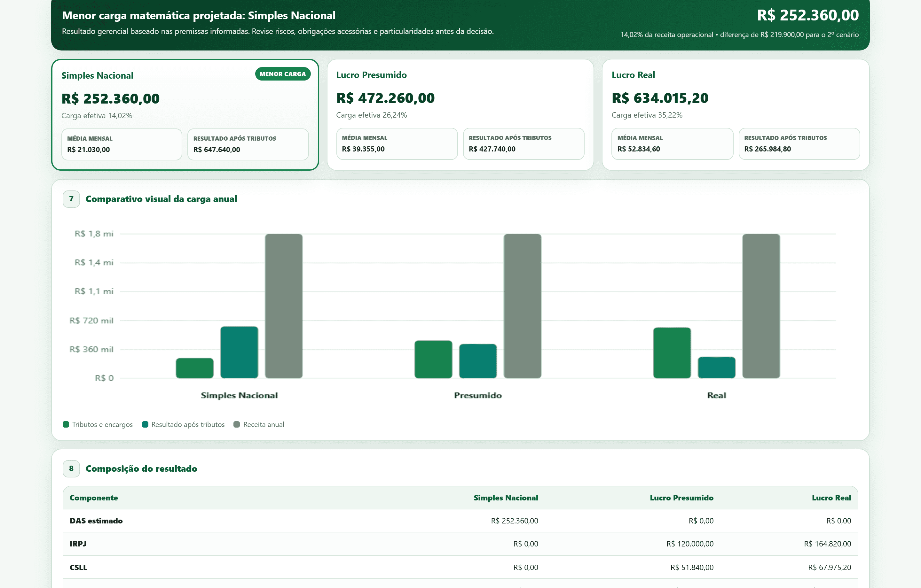Toggle Tributos e encargos legend swatch

(66, 424)
